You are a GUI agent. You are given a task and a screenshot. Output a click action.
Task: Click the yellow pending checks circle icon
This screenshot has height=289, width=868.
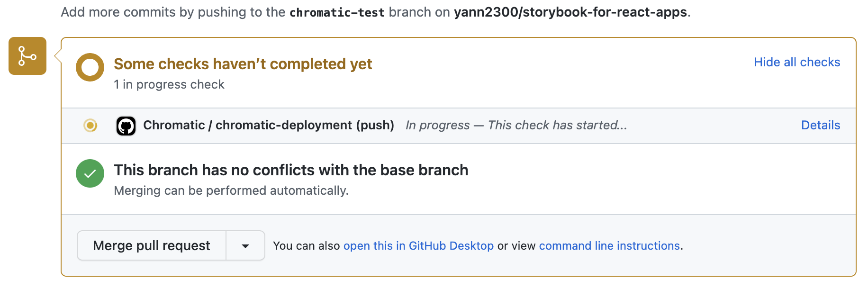tap(90, 67)
